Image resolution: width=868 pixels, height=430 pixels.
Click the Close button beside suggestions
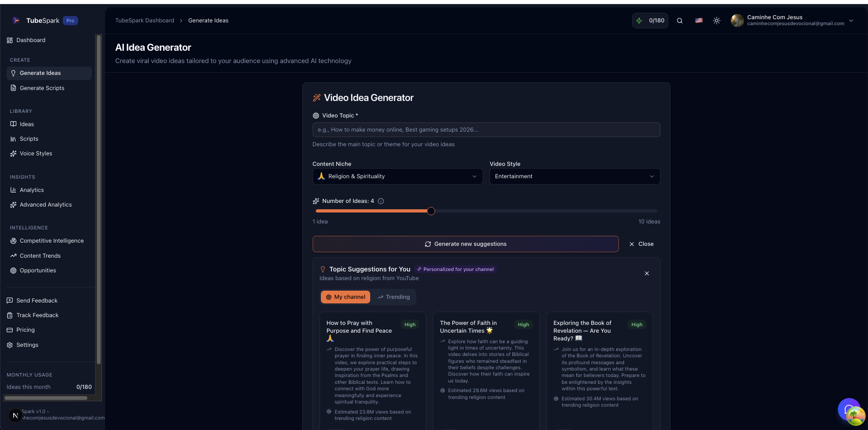(x=641, y=244)
